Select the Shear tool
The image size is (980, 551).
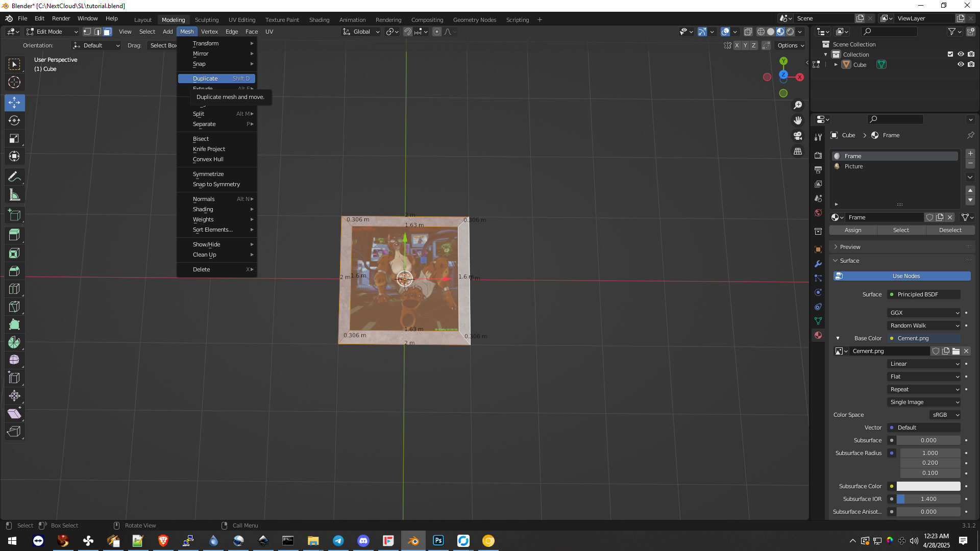[14, 414]
